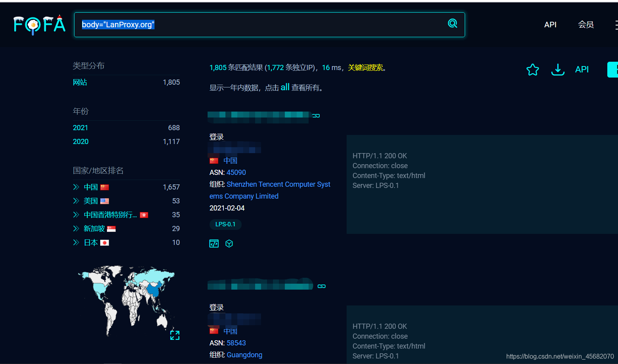Open second result's external link icon
Viewport: 618px width, 364px height.
[x=322, y=286]
